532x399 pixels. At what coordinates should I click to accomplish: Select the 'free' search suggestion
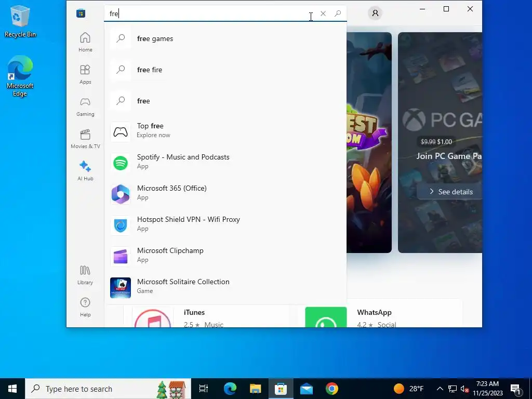coord(225,101)
